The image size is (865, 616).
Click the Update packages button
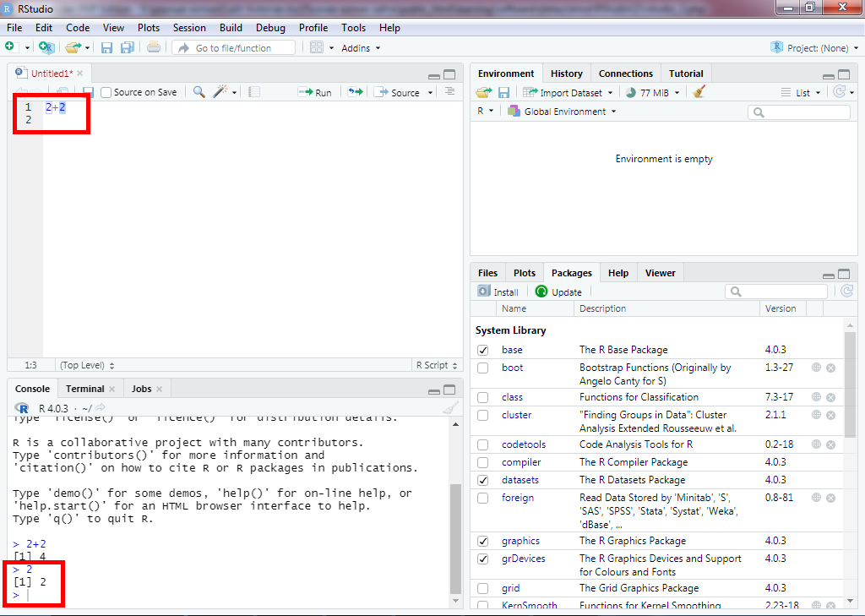[x=558, y=292]
